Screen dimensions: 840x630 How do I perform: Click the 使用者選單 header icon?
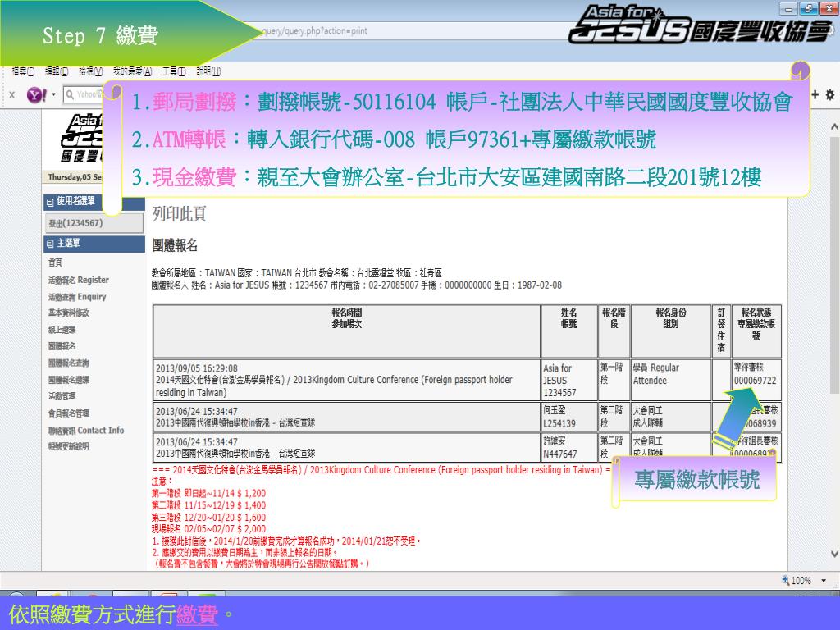[x=50, y=201]
